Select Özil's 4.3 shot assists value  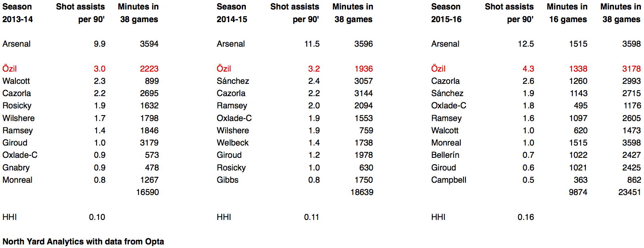(528, 69)
